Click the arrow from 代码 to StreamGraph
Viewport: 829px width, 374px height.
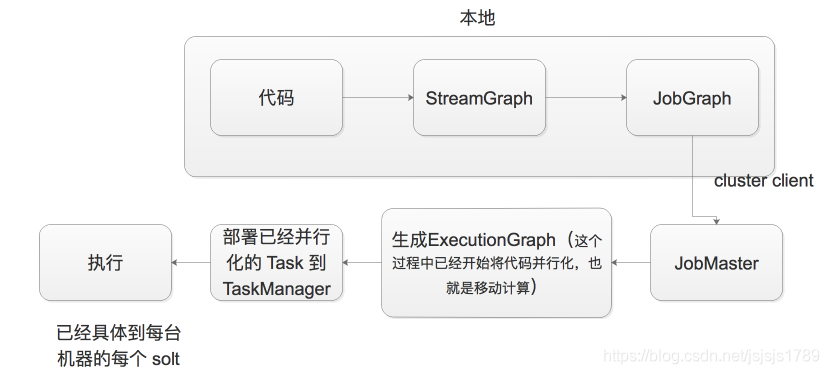click(x=378, y=97)
